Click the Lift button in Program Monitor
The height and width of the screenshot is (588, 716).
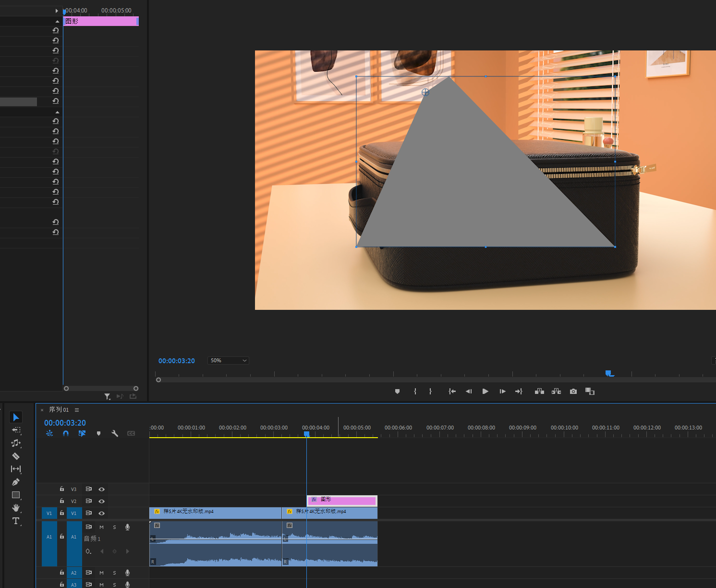(x=539, y=392)
